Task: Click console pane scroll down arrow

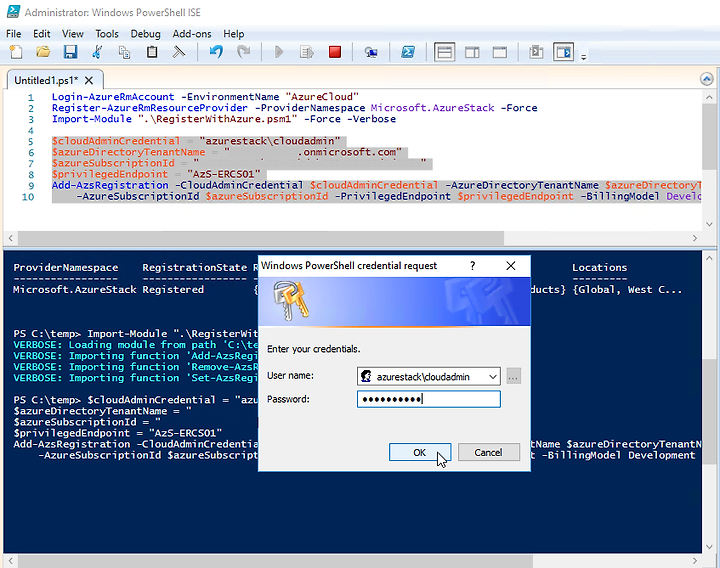Action: pos(709,546)
